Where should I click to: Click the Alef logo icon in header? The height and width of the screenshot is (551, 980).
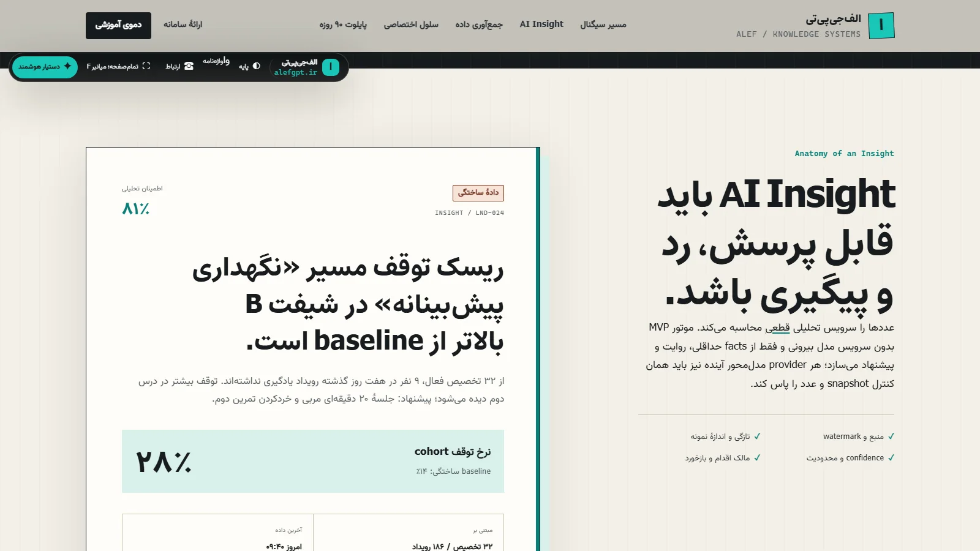pyautogui.click(x=881, y=25)
